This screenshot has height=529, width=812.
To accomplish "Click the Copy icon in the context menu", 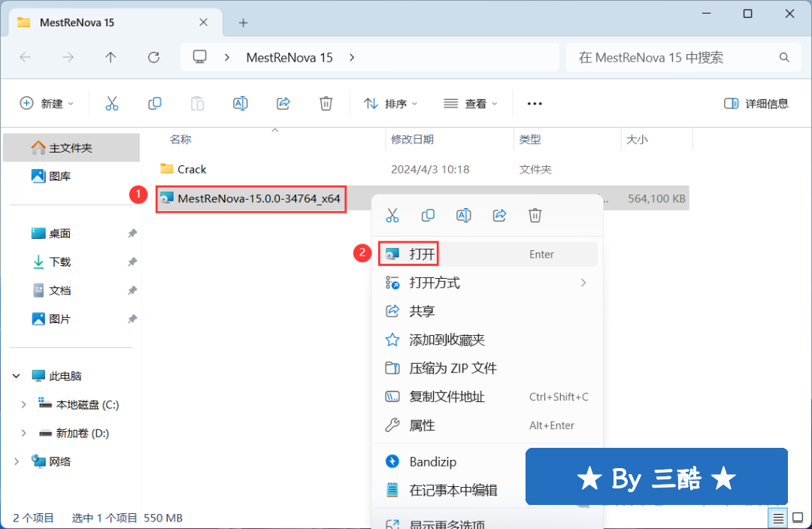I will click(x=428, y=216).
